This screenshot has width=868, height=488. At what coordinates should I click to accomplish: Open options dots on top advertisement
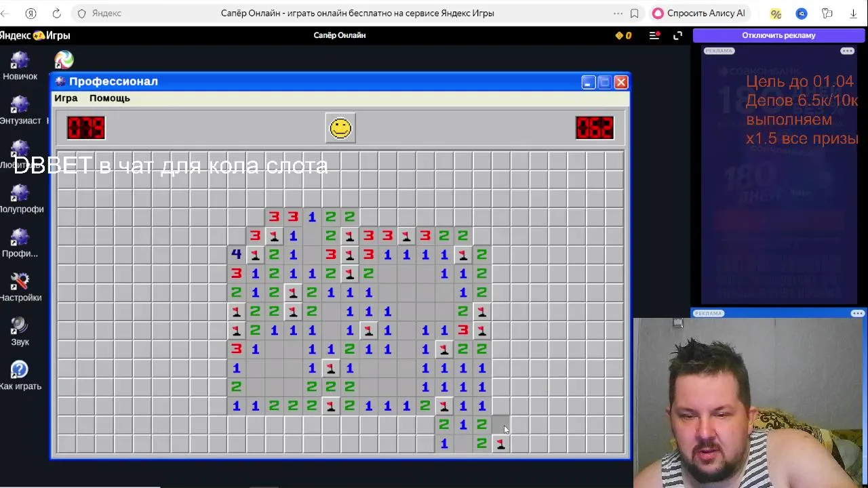pyautogui.click(x=847, y=51)
